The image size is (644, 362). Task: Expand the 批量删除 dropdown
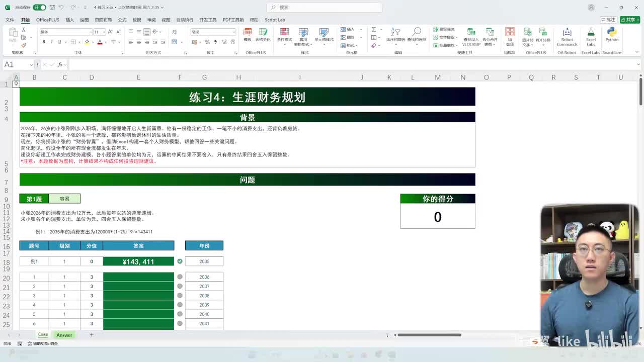click(x=456, y=45)
